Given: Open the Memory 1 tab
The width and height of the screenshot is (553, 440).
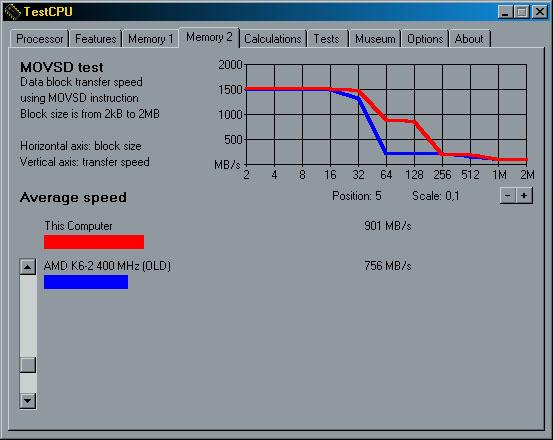Looking at the screenshot, I should pyautogui.click(x=151, y=38).
